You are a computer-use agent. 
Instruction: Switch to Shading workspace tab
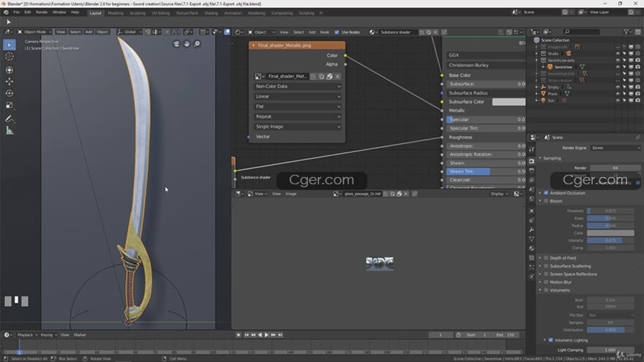(211, 13)
